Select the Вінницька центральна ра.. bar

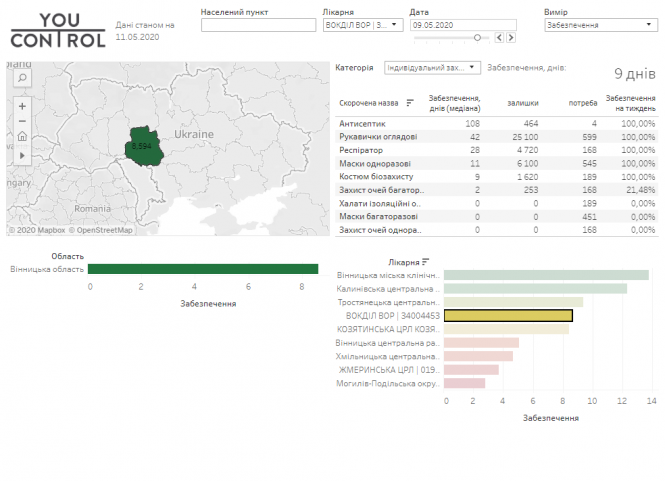pyautogui.click(x=481, y=343)
